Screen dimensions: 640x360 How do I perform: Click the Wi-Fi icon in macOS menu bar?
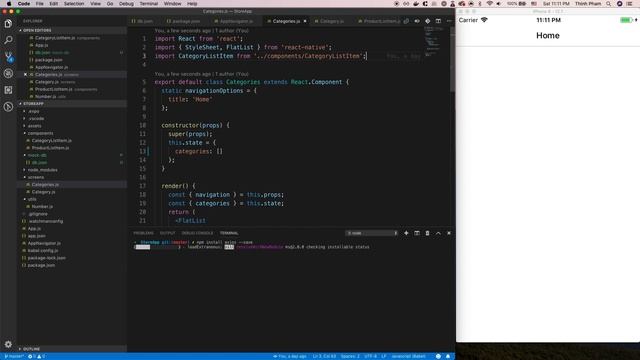pos(489,4)
